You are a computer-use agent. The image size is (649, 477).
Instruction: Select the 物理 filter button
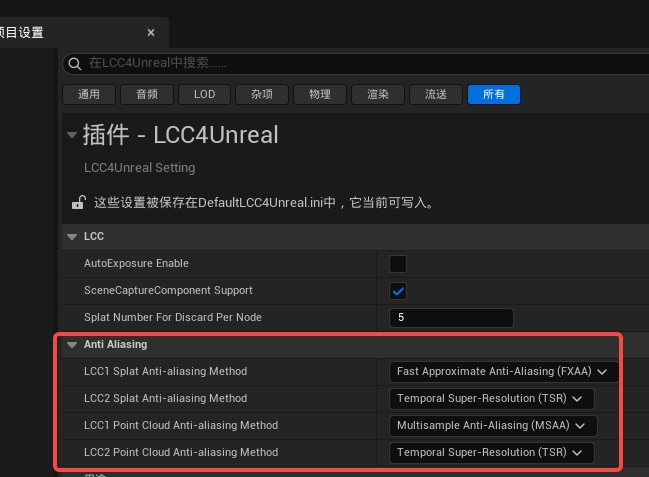click(x=320, y=94)
